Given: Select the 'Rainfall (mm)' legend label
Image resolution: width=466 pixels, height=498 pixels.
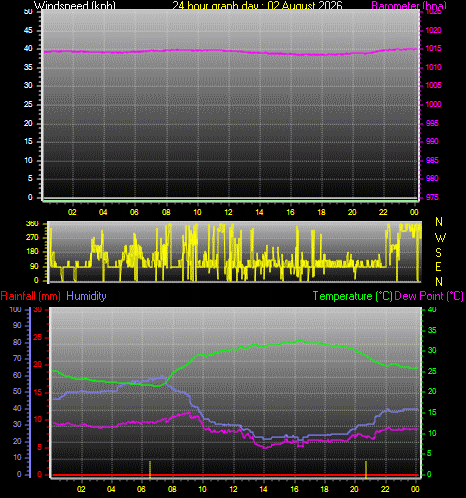Looking at the screenshot, I should tap(31, 296).
